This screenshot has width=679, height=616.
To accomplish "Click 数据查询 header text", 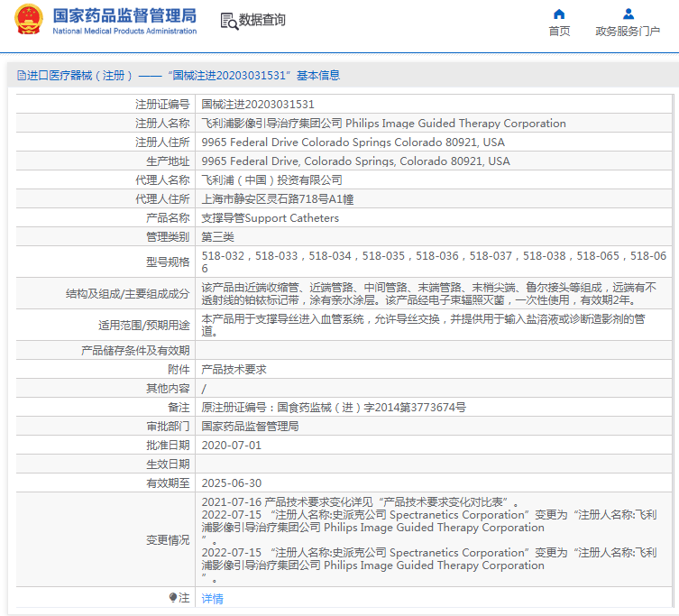I will click(262, 20).
